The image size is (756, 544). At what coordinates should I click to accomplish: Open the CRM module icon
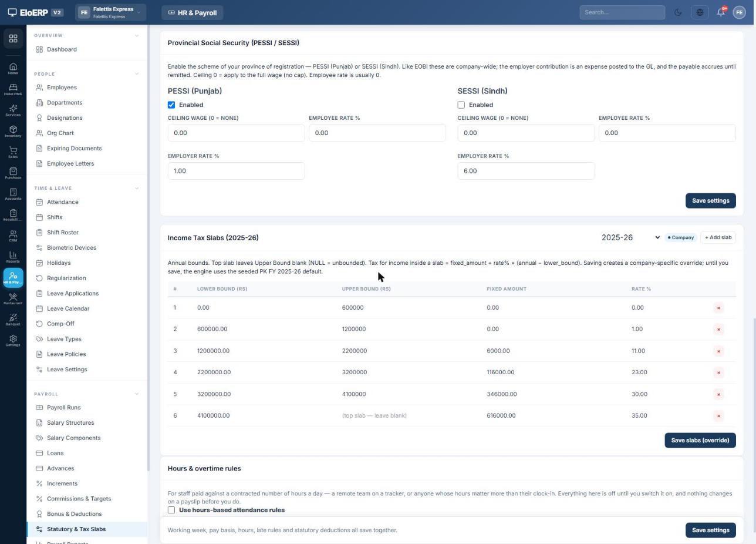[13, 236]
